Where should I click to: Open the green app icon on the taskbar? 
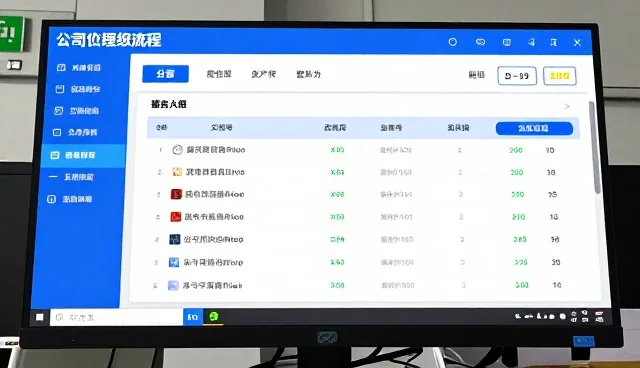coord(213,316)
